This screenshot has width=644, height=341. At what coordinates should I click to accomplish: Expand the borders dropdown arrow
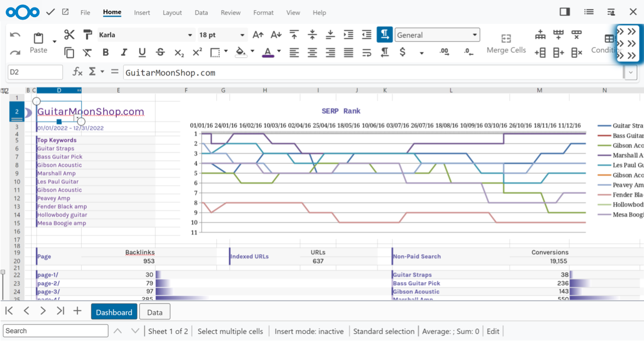pyautogui.click(x=226, y=51)
